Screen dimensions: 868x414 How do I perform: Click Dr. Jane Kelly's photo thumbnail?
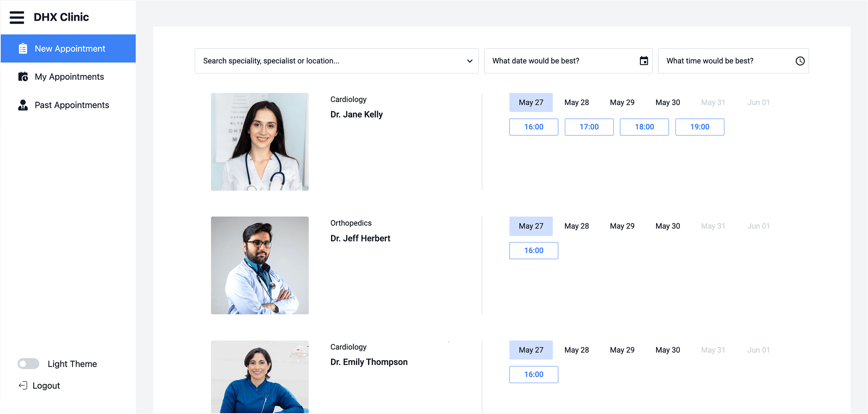tap(260, 142)
